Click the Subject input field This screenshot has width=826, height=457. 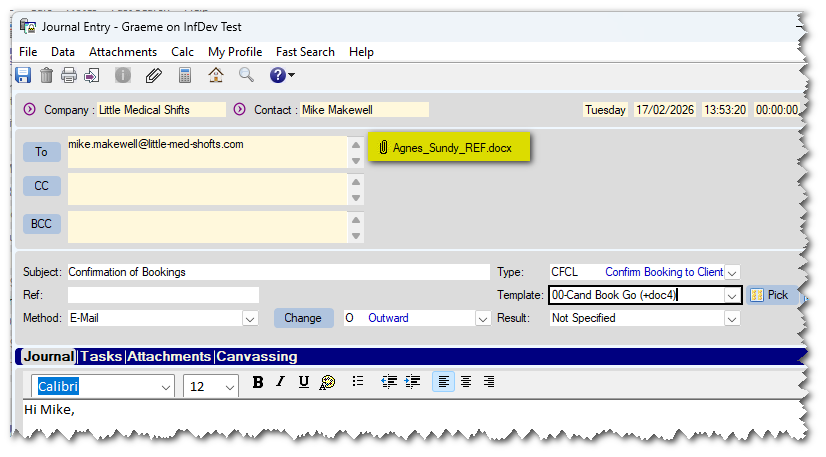(x=279, y=272)
